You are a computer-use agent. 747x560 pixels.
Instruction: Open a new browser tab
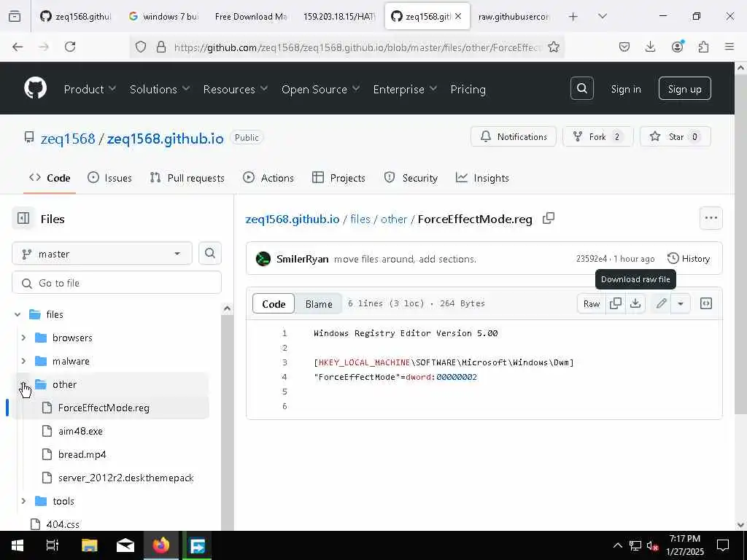click(x=573, y=17)
